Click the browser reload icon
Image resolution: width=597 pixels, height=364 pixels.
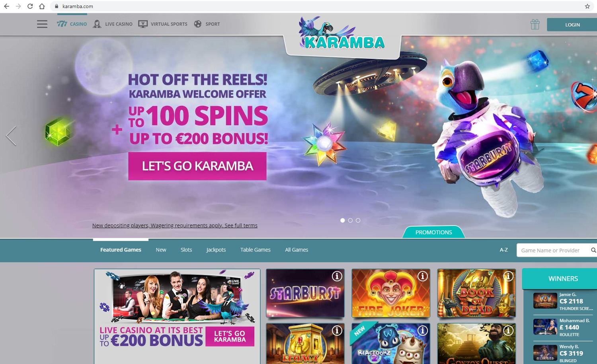pos(30,6)
